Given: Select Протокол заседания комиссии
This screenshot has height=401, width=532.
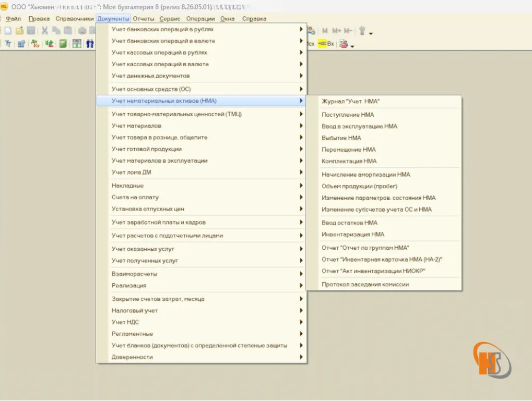Looking at the screenshot, I should click(384, 284).
